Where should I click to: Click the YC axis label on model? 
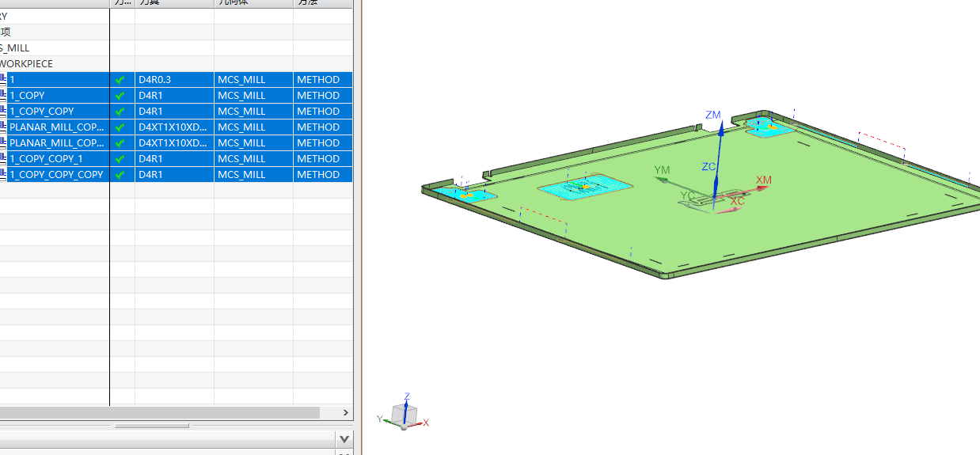point(687,195)
